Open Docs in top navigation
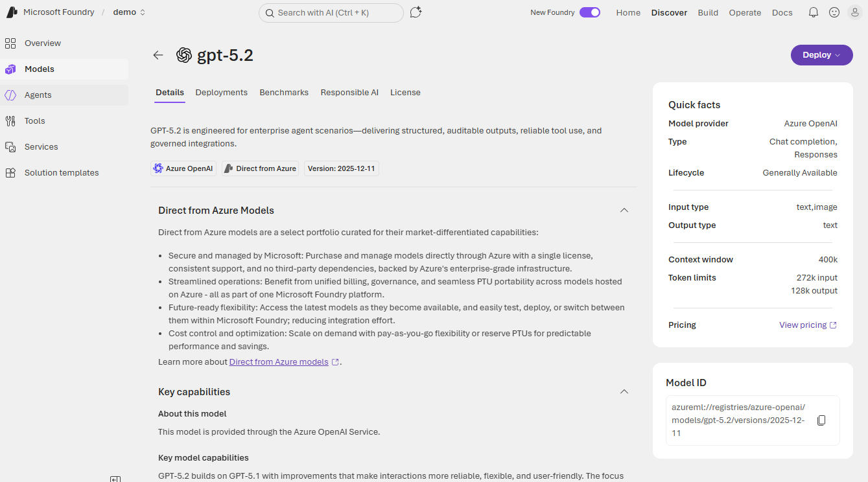The width and height of the screenshot is (868, 482). 782,12
